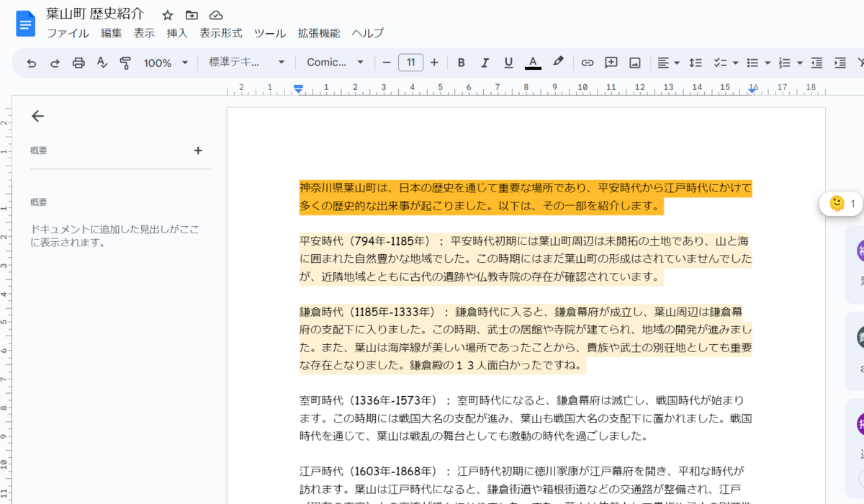Open the 標準テキスト style dropdown

247,63
